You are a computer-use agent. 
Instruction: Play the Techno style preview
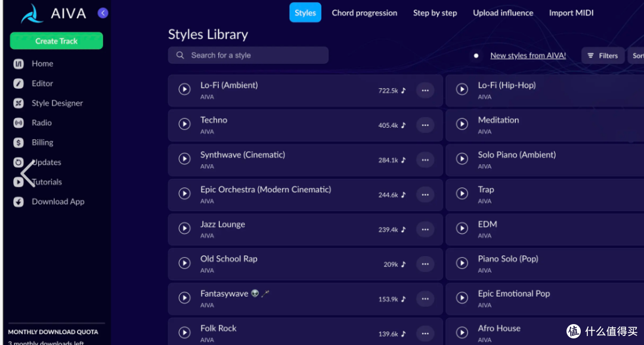tap(184, 124)
